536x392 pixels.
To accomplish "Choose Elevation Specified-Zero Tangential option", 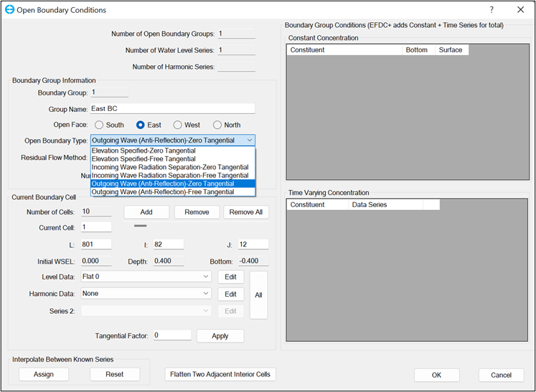I will tap(144, 151).
